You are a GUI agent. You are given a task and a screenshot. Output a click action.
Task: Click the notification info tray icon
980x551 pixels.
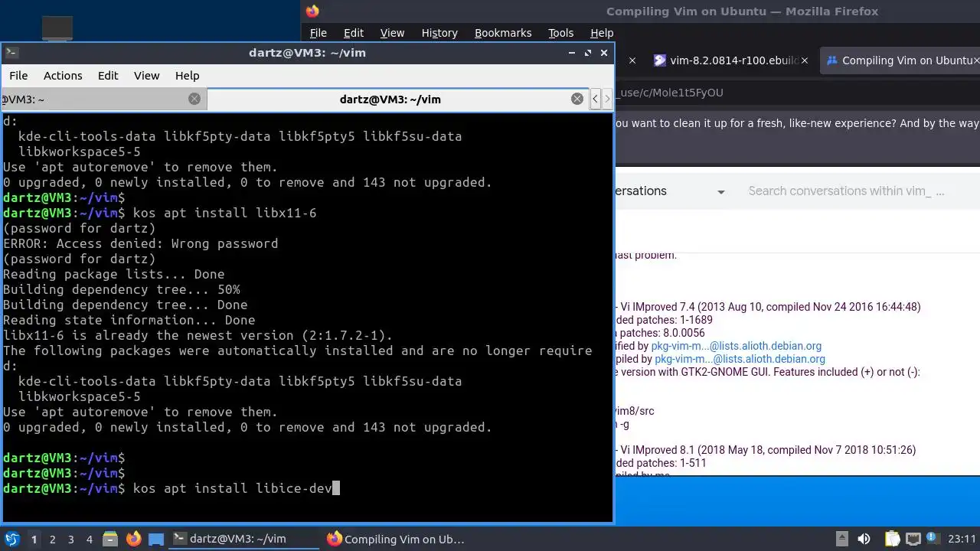933,539
